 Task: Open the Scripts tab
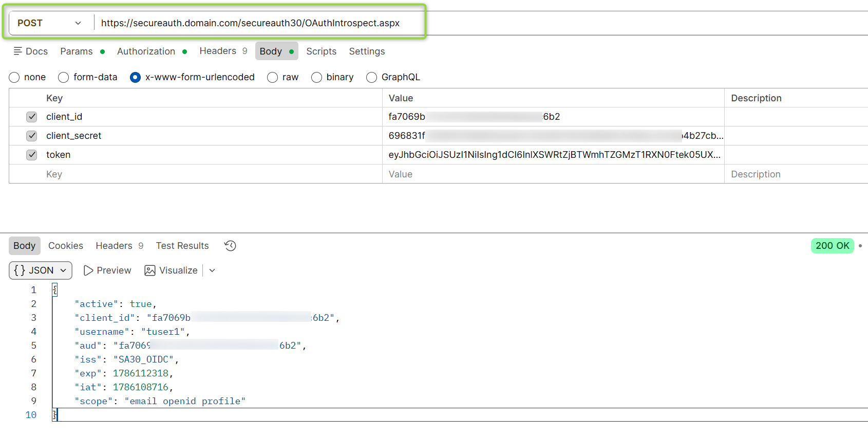[321, 51]
